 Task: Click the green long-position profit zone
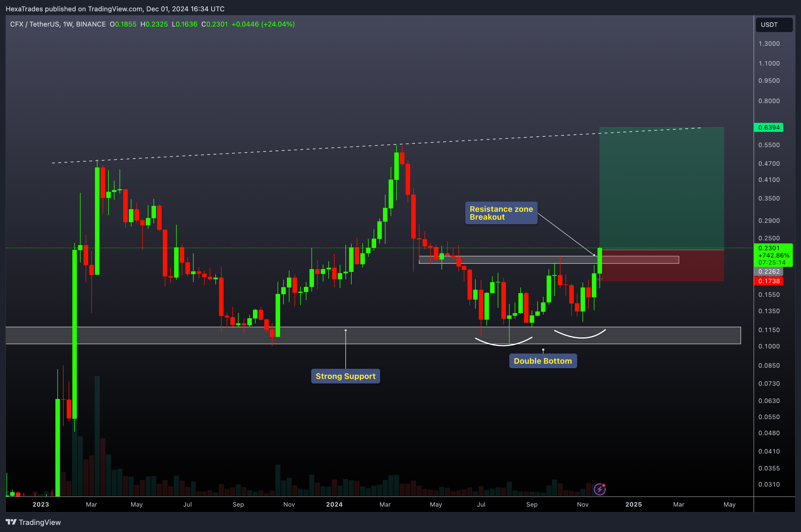coord(662,188)
